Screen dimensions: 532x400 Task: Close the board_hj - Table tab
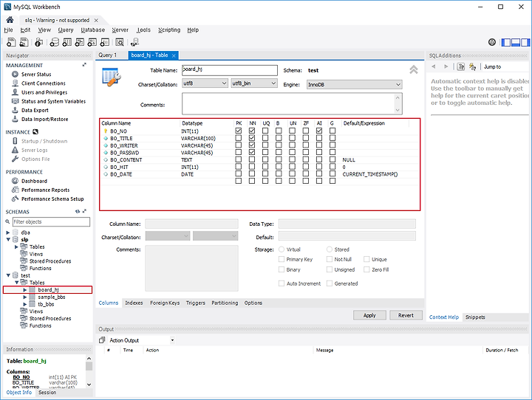[174, 55]
